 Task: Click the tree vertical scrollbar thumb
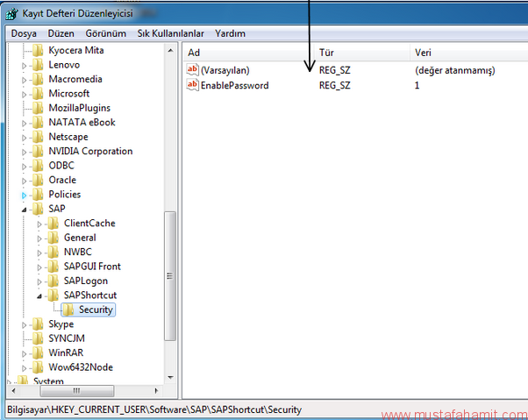170,276
